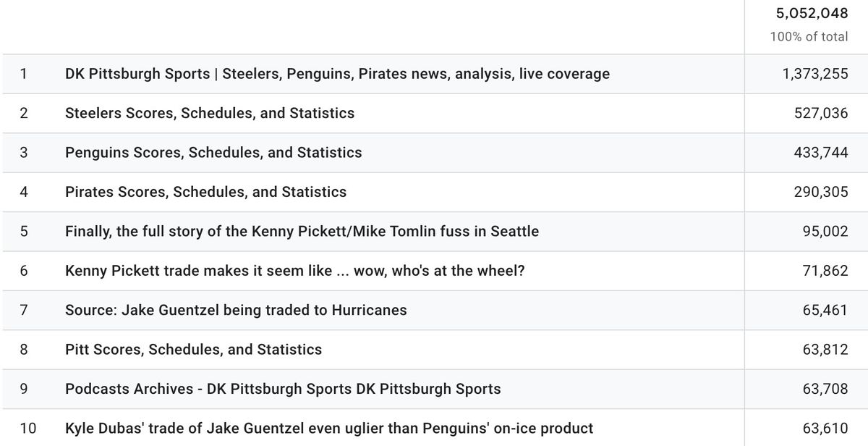Select Steelers Scores, Schedules, and Statistics row
The width and height of the screenshot is (868, 446).
pos(210,113)
